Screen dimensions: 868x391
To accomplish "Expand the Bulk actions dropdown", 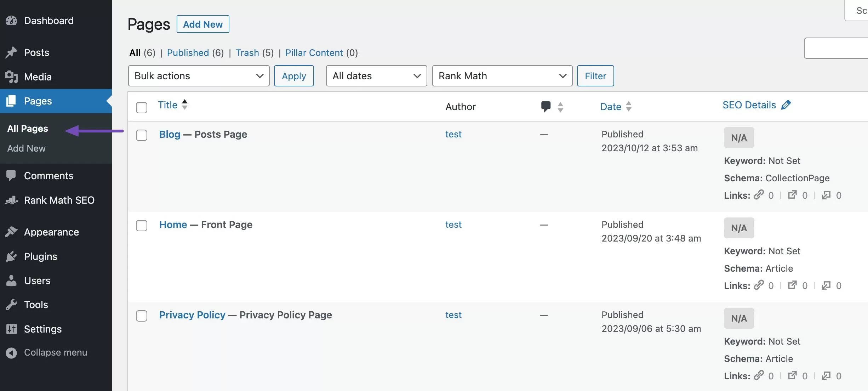I will tap(198, 75).
